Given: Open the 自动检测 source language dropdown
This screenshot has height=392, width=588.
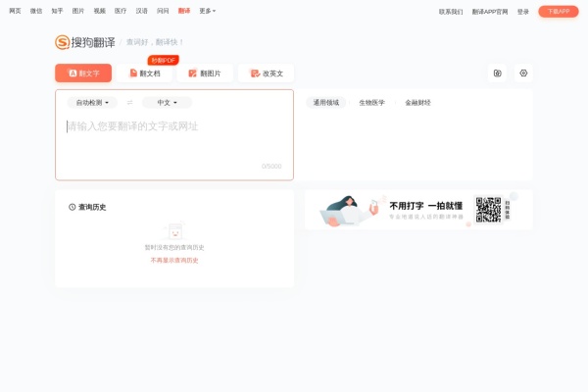Looking at the screenshot, I should (x=92, y=102).
